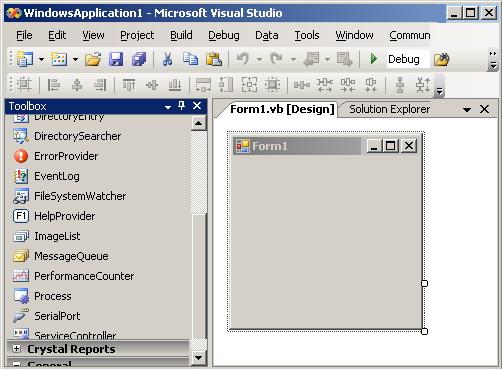
Task: Click the Align Lefts layout icon
Action: pos(53,85)
